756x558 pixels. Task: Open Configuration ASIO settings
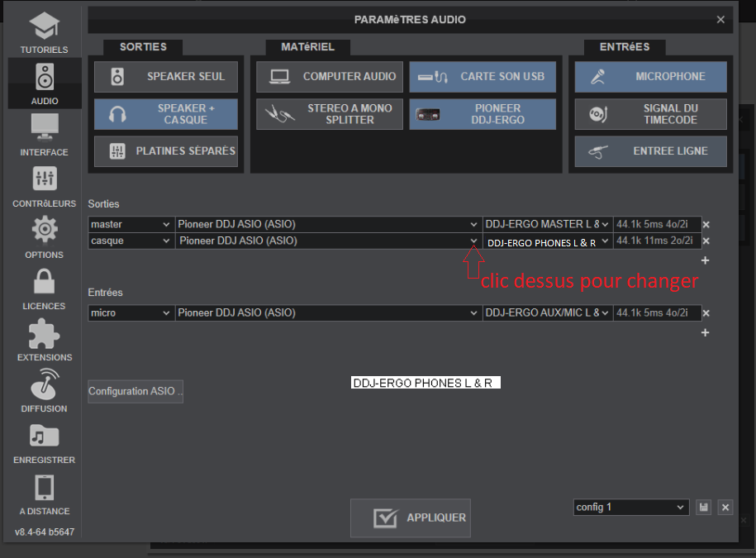136,391
